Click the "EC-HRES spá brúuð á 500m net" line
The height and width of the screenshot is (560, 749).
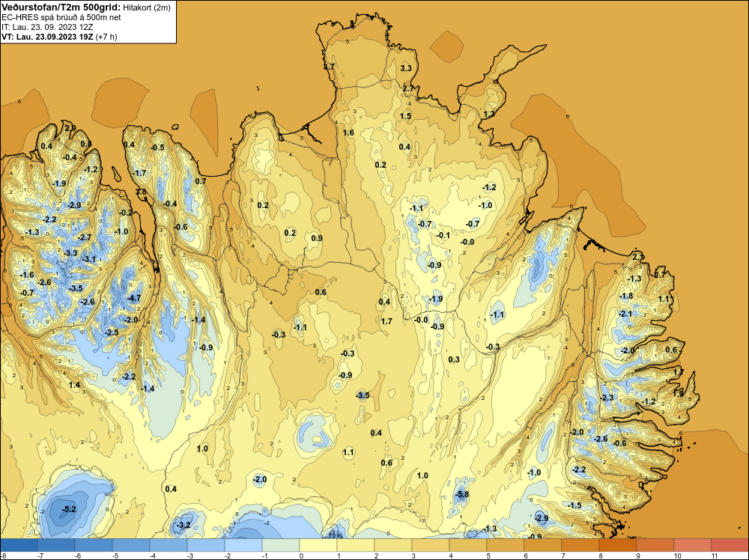pos(61,18)
